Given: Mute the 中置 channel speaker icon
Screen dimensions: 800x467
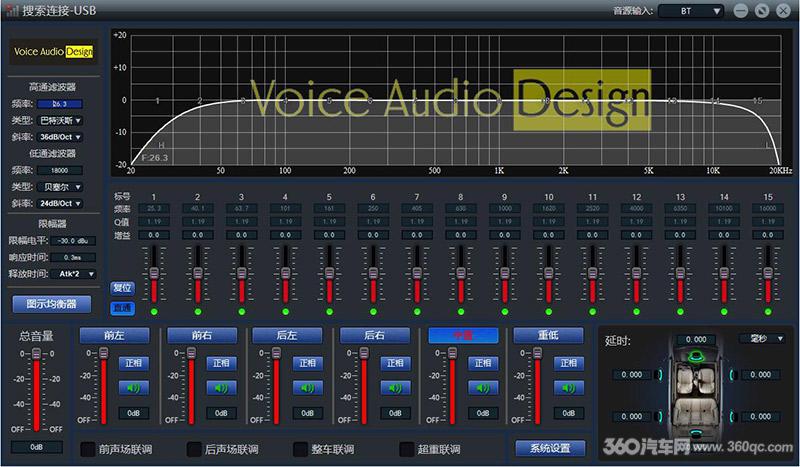Looking at the screenshot, I should tap(483, 388).
